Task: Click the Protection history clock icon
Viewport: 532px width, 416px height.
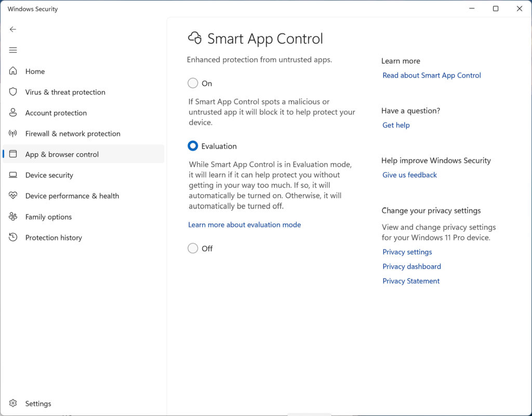Action: click(13, 237)
